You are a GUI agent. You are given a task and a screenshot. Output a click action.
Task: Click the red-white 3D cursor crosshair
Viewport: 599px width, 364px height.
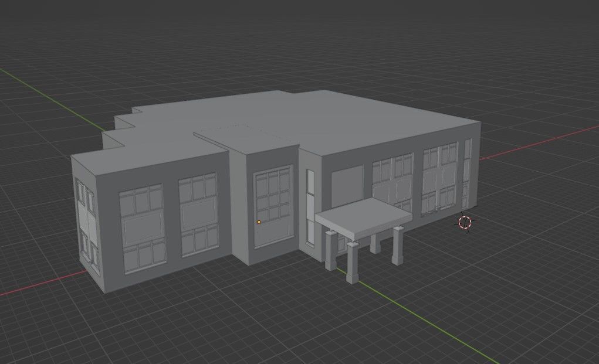(465, 223)
